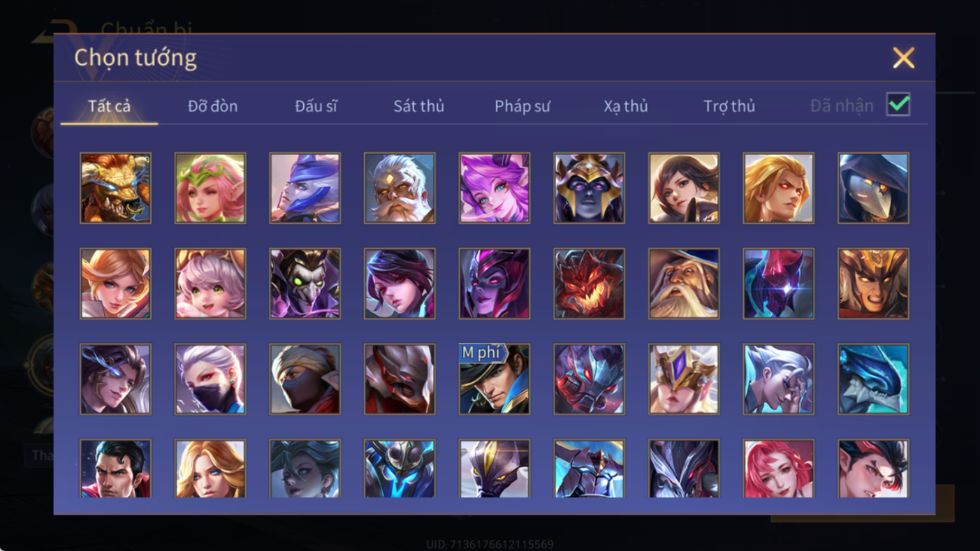Show the Pháp sư hero category
The image size is (980, 551).
pyautogui.click(x=522, y=106)
